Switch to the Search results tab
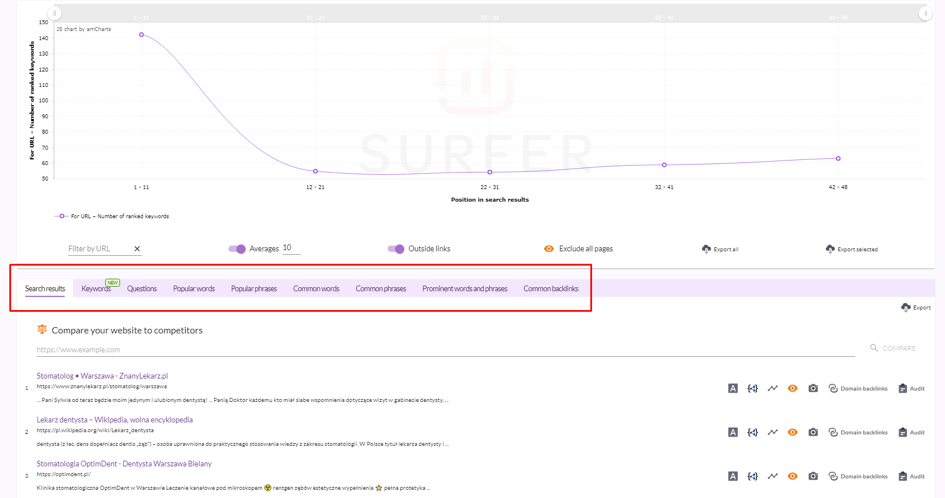The height and width of the screenshot is (498, 945). click(45, 288)
